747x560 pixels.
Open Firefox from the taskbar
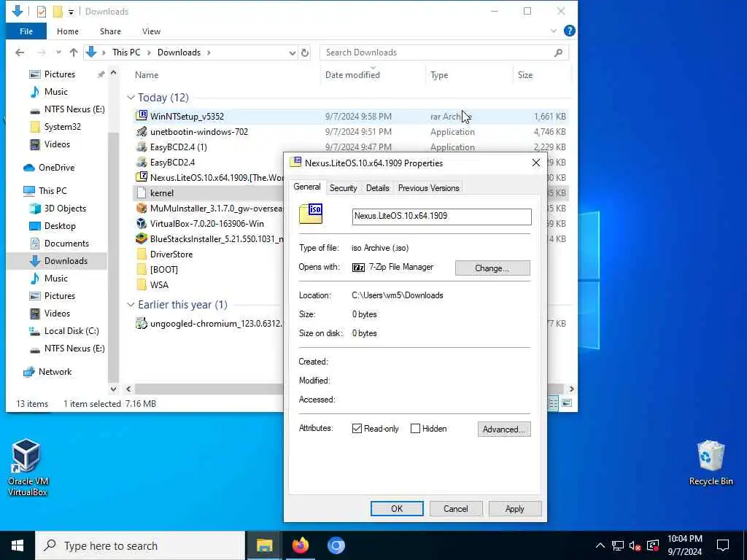(x=300, y=545)
